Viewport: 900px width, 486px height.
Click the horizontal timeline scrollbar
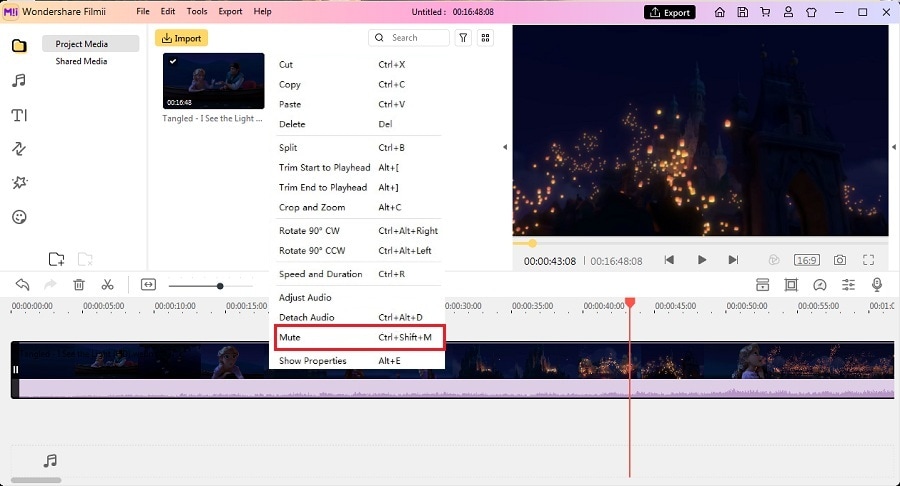click(36, 480)
